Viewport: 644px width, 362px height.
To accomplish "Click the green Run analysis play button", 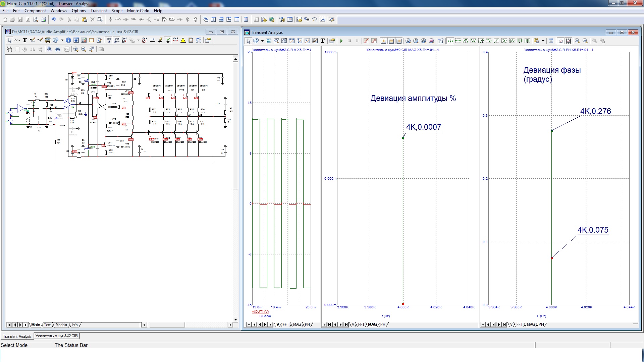I will pyautogui.click(x=341, y=41).
